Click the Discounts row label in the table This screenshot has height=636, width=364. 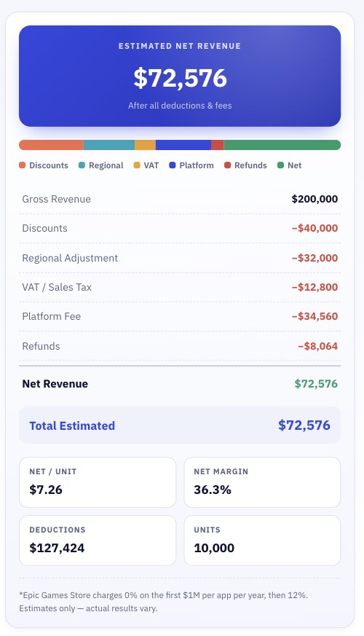pyautogui.click(x=44, y=228)
